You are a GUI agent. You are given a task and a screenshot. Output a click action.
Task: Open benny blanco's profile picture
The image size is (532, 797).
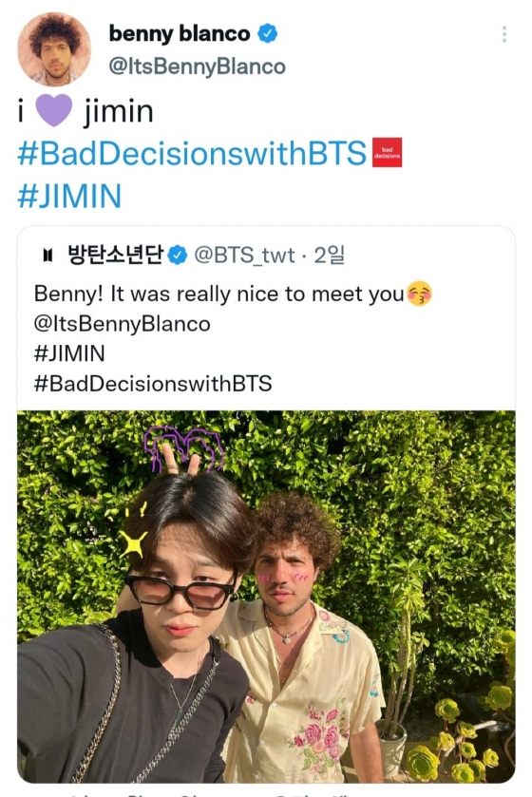click(54, 49)
